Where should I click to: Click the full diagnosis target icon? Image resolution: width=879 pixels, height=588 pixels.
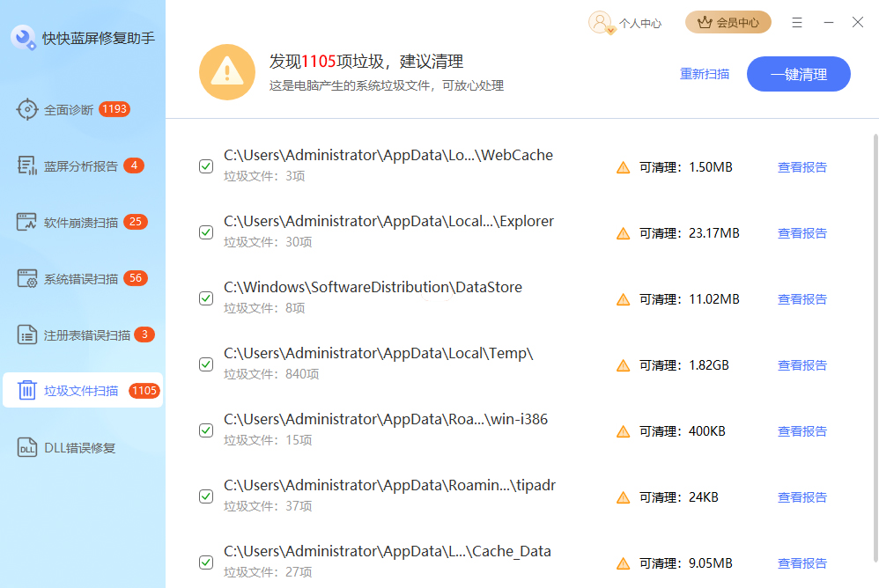click(x=27, y=110)
